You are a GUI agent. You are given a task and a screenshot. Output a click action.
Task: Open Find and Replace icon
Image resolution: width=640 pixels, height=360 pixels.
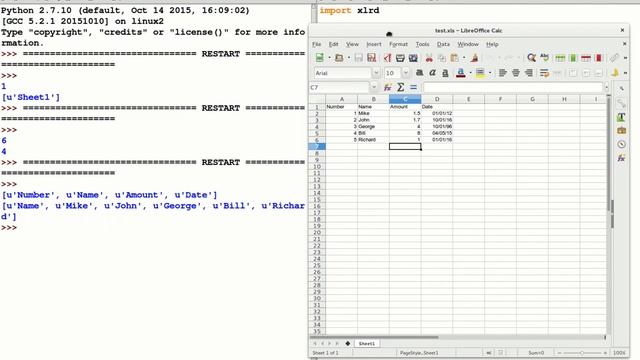(531, 58)
